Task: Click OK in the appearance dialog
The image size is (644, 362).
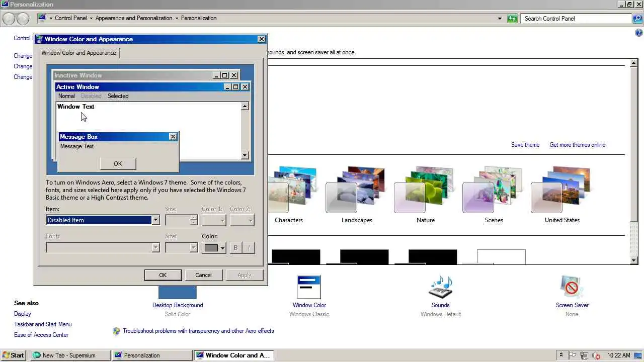Action: (x=163, y=275)
